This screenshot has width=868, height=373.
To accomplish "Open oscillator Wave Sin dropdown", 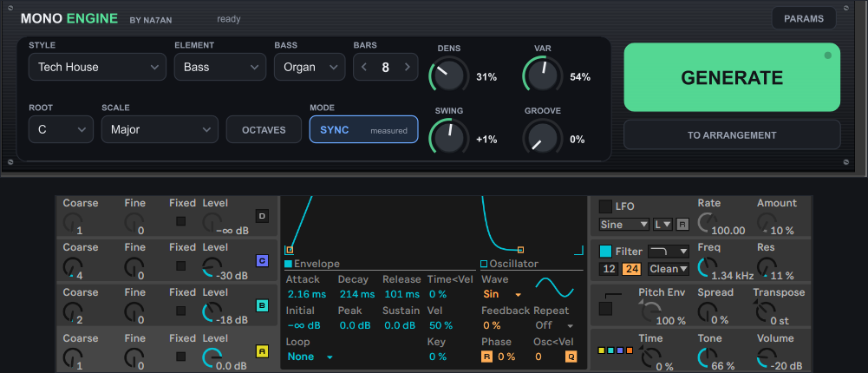I will [x=502, y=294].
